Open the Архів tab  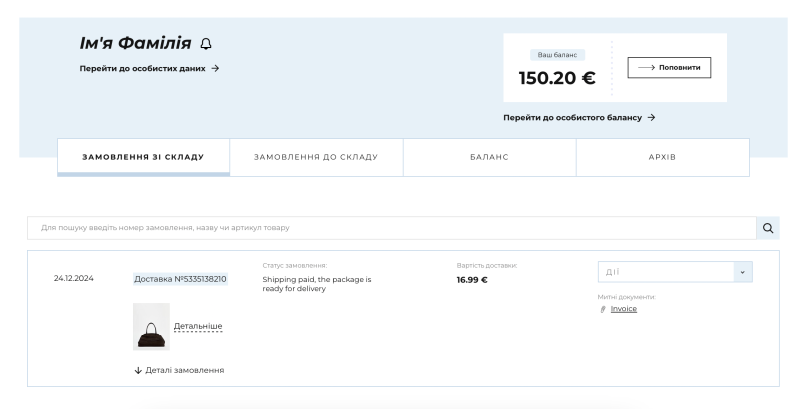click(662, 157)
